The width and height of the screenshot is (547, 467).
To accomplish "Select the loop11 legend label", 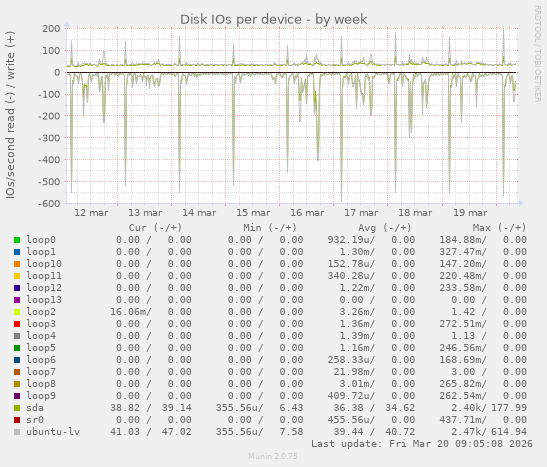I will click(x=44, y=276).
